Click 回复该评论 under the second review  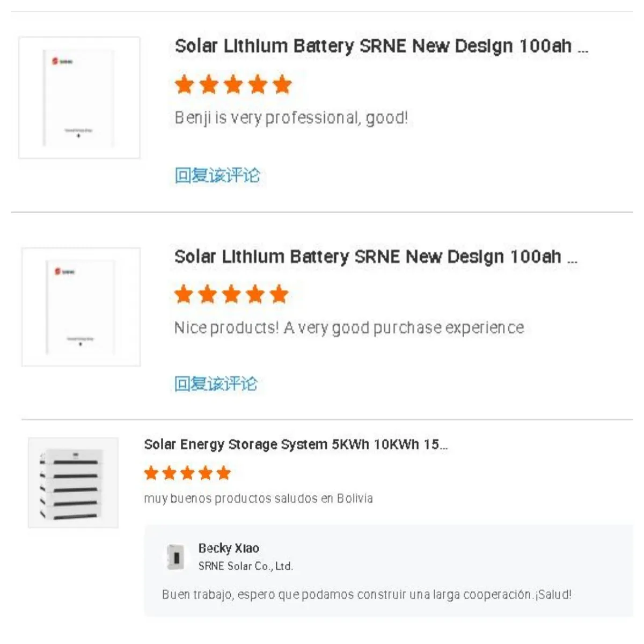(217, 384)
